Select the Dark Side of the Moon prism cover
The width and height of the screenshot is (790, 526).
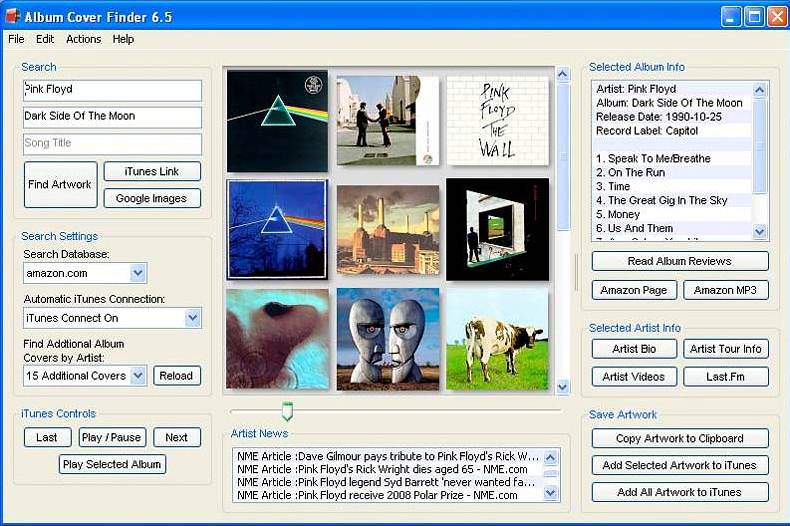pyautogui.click(x=277, y=121)
